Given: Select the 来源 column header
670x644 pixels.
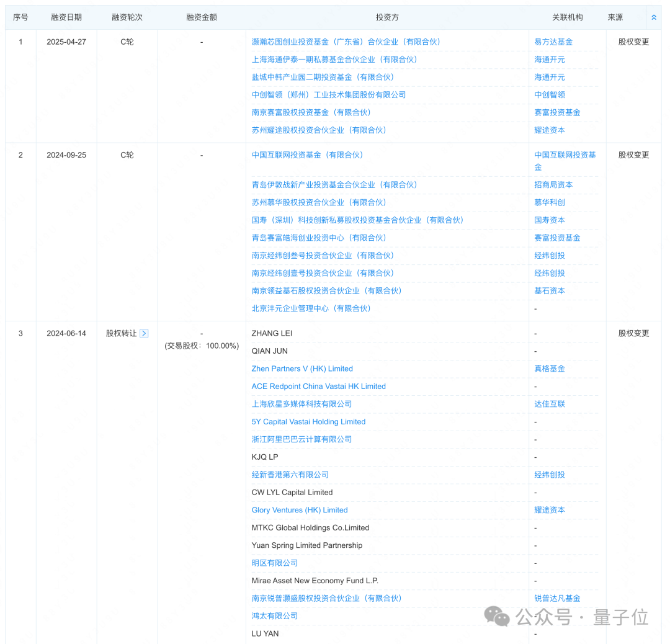Looking at the screenshot, I should click(x=615, y=17).
